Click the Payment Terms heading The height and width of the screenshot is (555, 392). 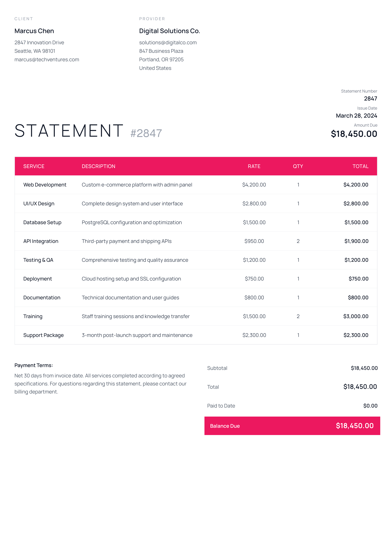(x=34, y=365)
